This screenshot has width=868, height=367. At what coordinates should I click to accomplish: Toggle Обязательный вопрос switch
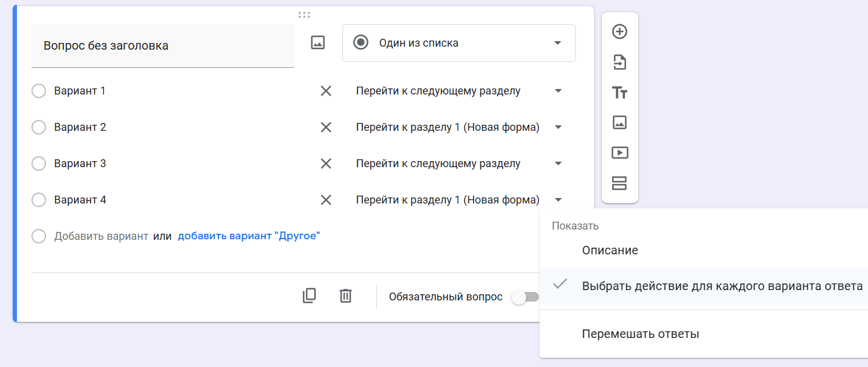524,297
